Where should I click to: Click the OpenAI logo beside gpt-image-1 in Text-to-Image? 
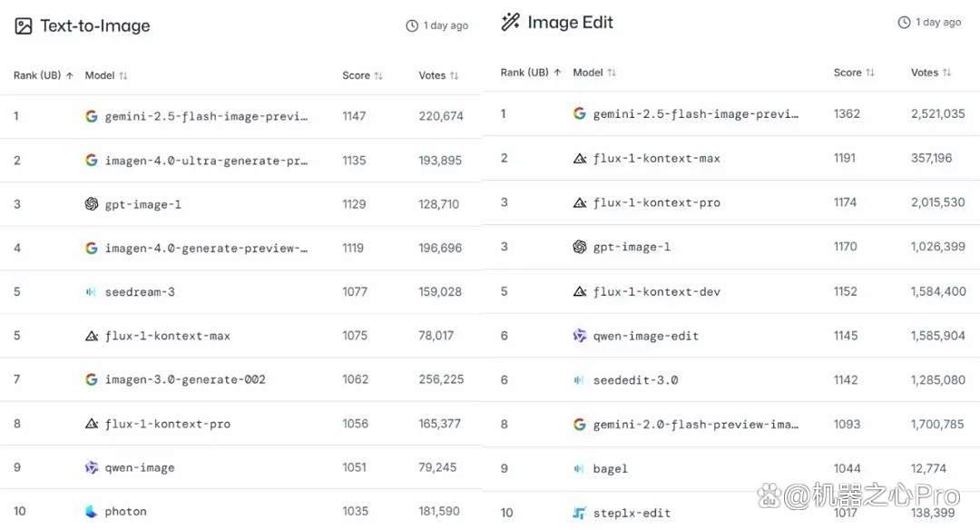click(x=92, y=204)
